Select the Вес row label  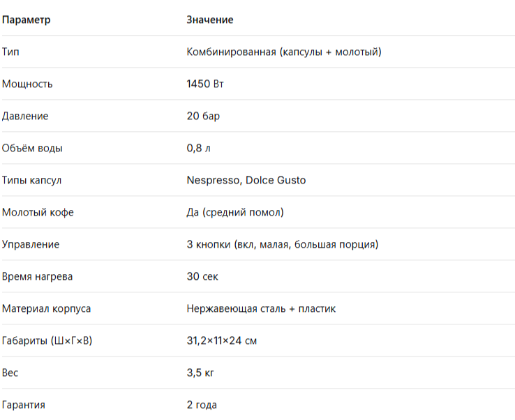tap(10, 373)
